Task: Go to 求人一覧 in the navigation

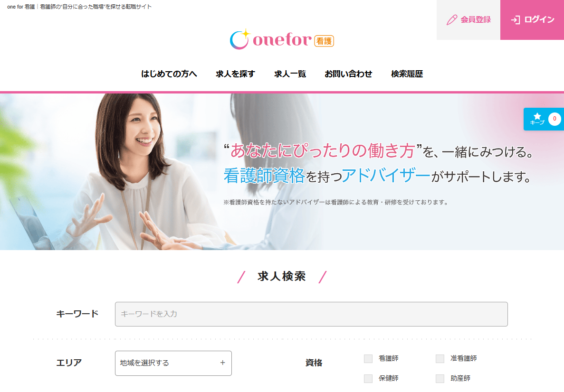Action: pos(290,74)
